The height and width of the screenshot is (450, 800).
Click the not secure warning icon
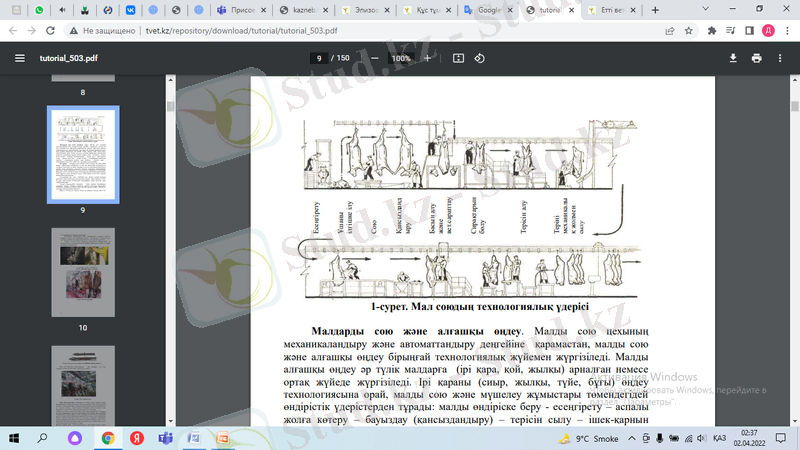point(74,31)
